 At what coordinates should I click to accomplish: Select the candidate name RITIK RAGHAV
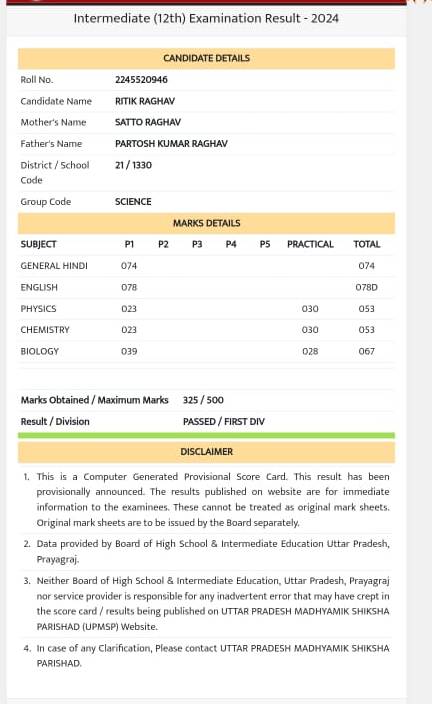(145, 101)
